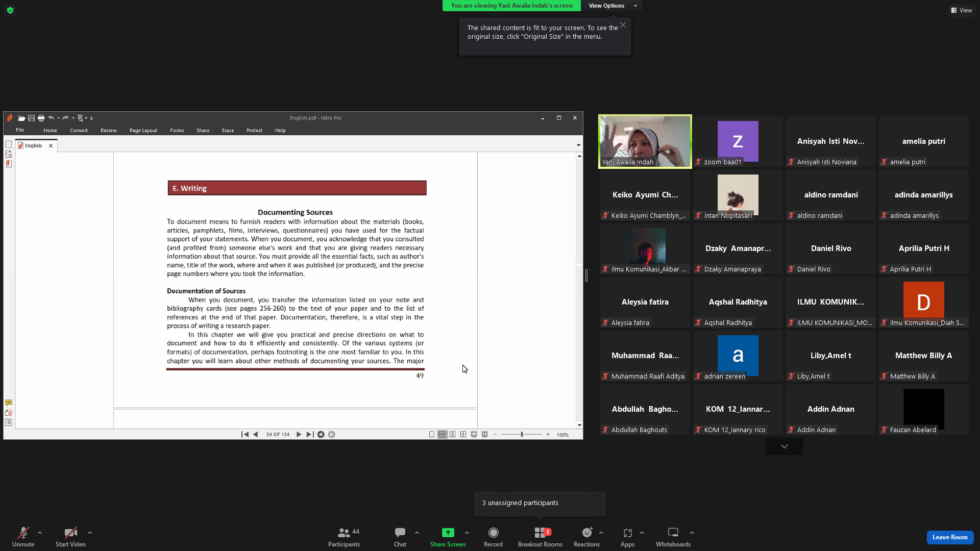Open audio options arrow next to Unmute

pos(40,533)
